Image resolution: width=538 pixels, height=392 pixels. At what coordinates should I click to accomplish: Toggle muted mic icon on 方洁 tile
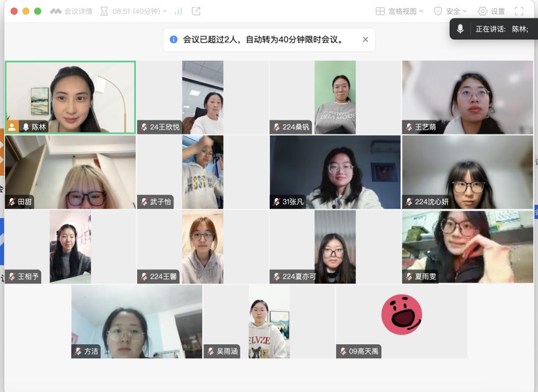tap(78, 351)
